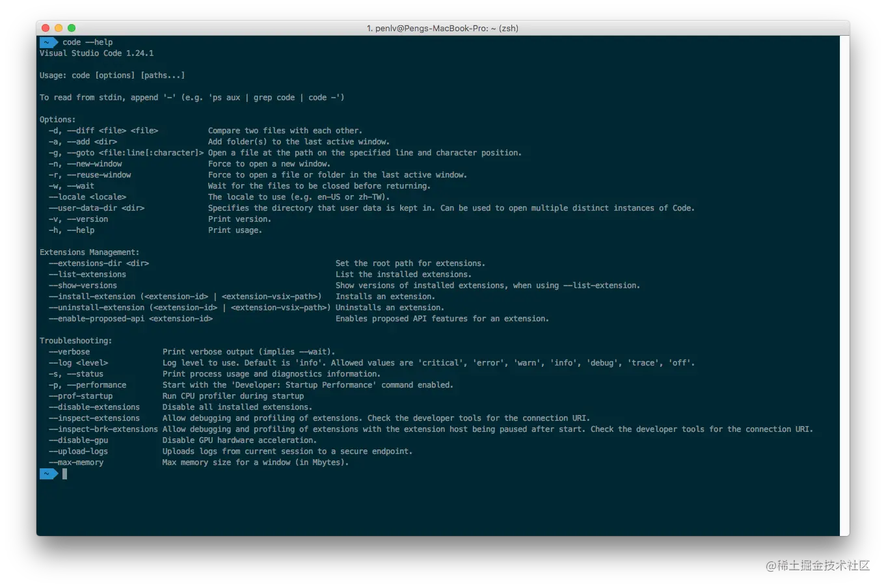Click the '--inspect-brk-extensions' option
This screenshot has width=886, height=588.
click(103, 429)
